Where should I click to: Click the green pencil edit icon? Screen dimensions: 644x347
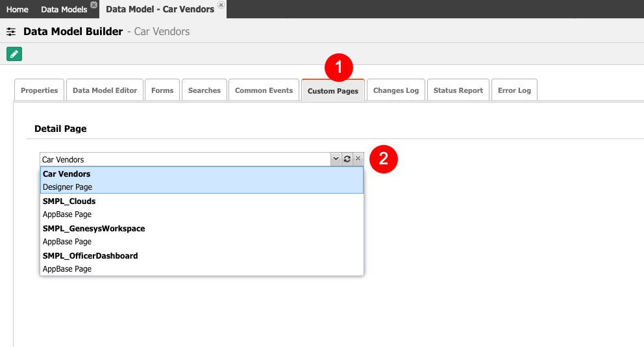pos(14,54)
